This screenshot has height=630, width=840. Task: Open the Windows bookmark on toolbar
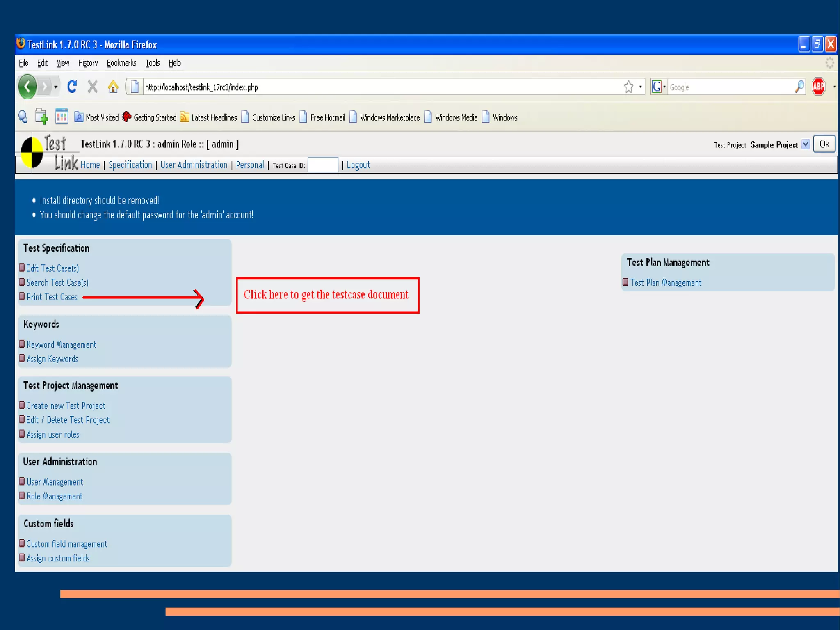click(500, 117)
